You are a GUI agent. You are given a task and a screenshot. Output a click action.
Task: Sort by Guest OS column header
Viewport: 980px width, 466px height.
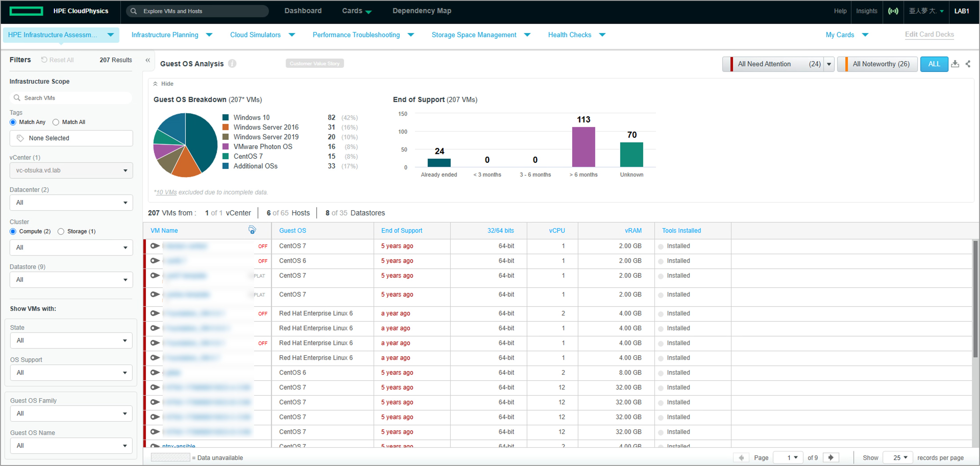click(x=292, y=230)
